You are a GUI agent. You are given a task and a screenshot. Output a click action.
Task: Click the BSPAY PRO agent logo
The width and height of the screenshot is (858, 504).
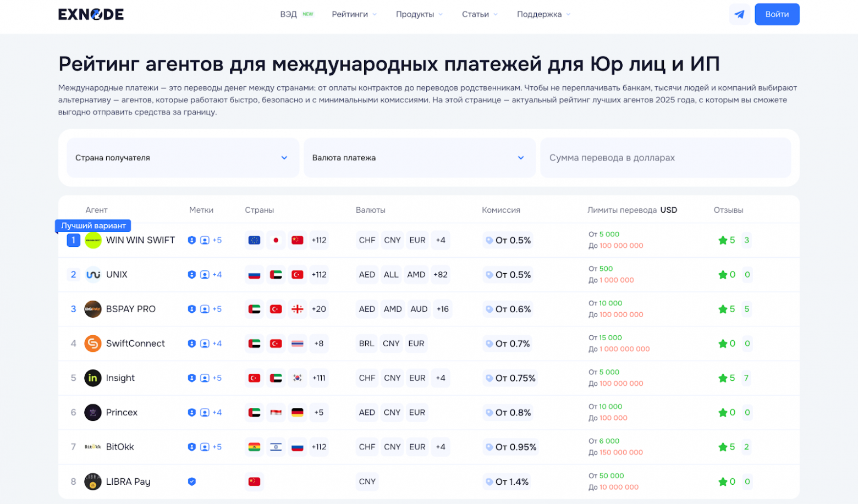93,309
